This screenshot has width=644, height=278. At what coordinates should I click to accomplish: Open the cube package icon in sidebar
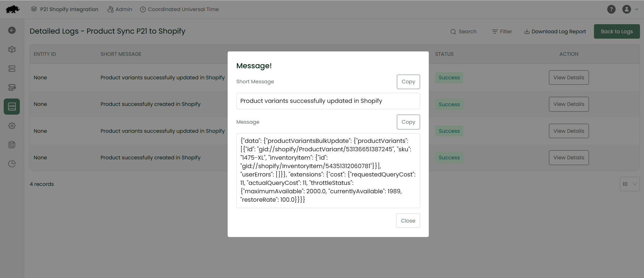pos(12,49)
